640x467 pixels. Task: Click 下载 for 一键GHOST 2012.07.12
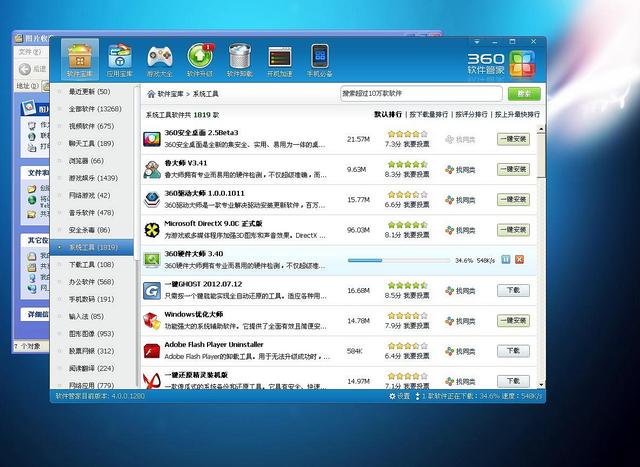(x=513, y=291)
